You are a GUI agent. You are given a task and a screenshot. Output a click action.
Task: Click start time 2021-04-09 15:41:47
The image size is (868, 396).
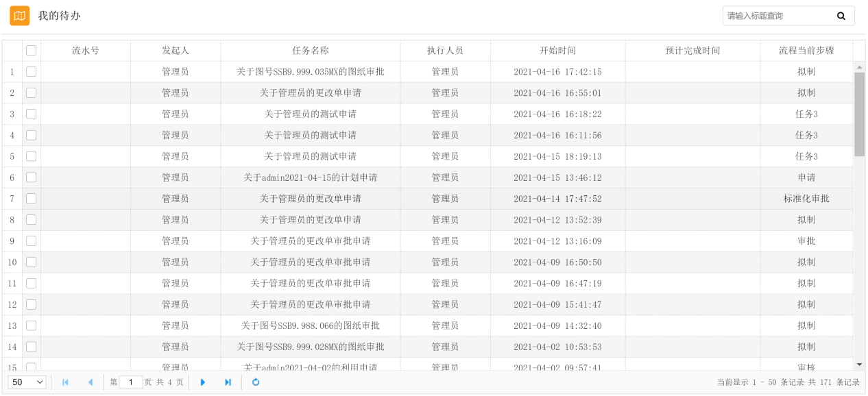(x=557, y=305)
